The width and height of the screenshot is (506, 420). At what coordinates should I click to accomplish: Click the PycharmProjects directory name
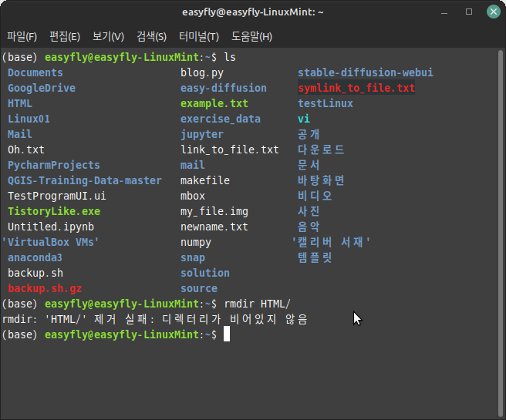click(54, 165)
